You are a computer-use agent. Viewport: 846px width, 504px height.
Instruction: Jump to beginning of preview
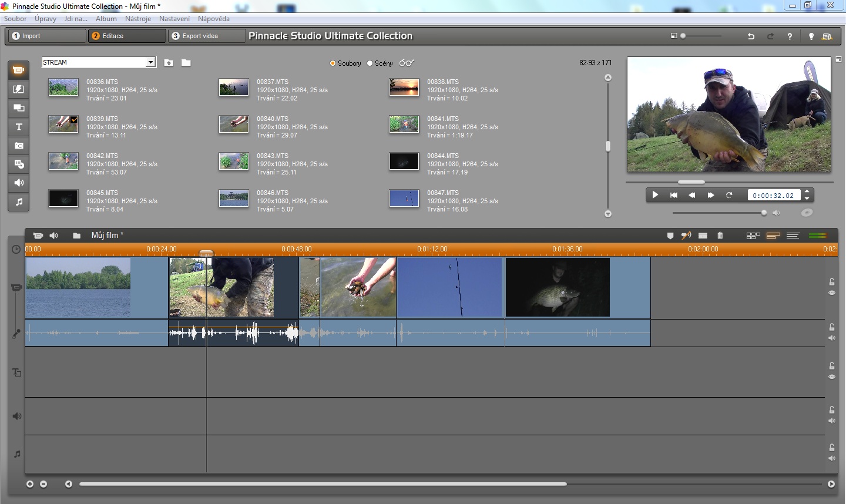pyautogui.click(x=674, y=195)
